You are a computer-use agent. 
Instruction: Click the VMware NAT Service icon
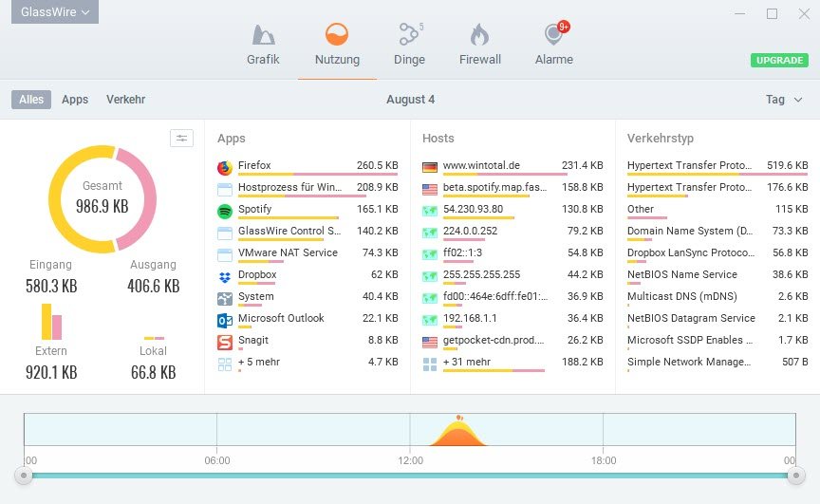pos(225,255)
